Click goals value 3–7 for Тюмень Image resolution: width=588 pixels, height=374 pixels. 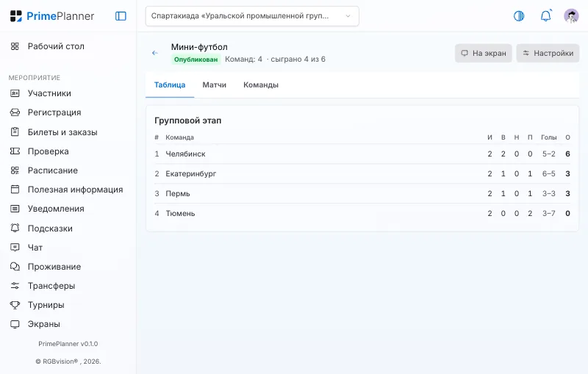click(548, 213)
